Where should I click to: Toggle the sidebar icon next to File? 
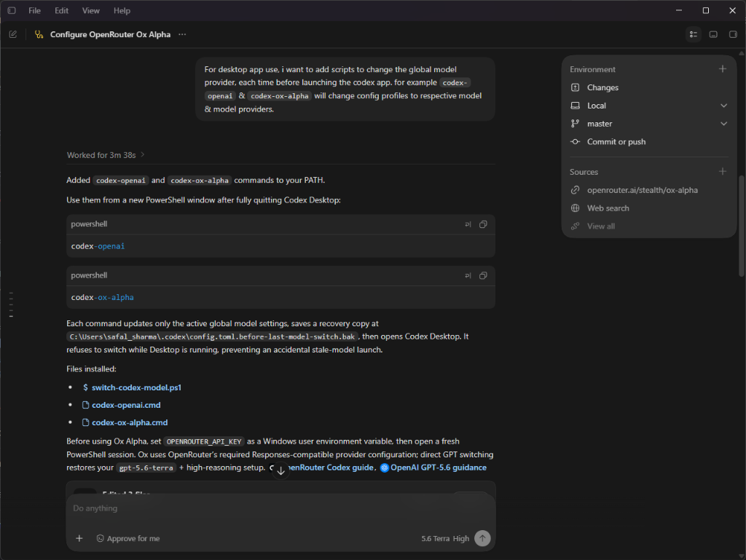click(x=12, y=10)
